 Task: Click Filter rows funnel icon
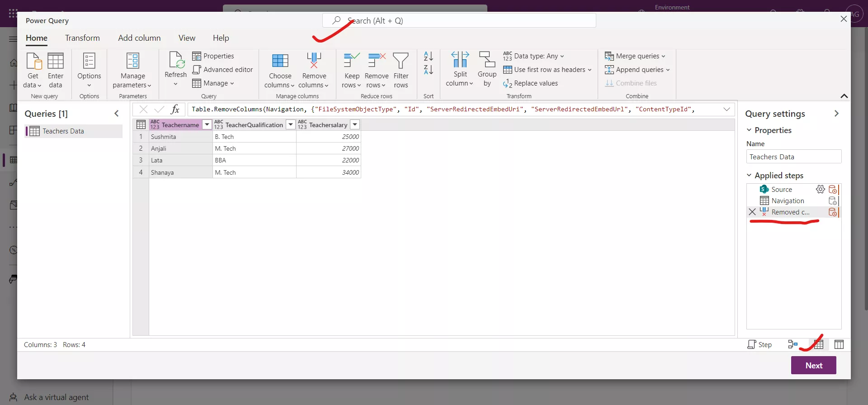tap(401, 61)
